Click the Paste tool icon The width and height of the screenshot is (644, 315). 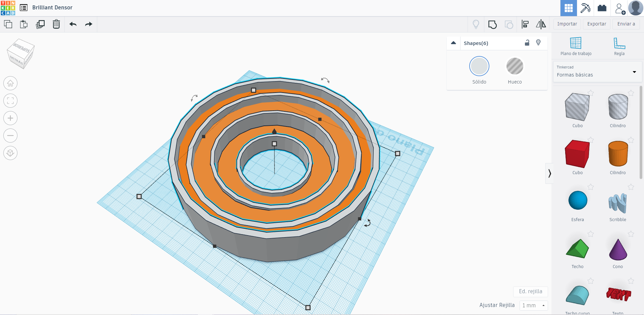pyautogui.click(x=24, y=24)
